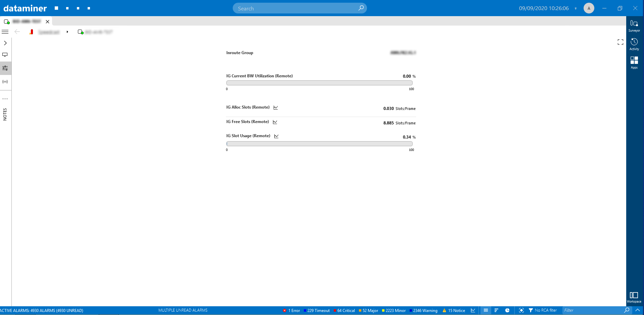Click the IG Current BW Utilization progress bar
Image resolution: width=644 pixels, height=315 pixels.
point(319,83)
